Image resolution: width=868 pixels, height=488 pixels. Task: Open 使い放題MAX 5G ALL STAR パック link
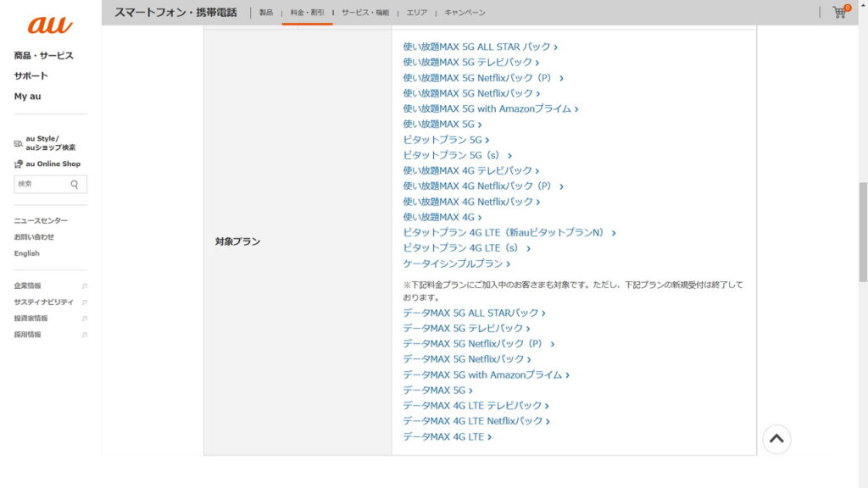[480, 47]
